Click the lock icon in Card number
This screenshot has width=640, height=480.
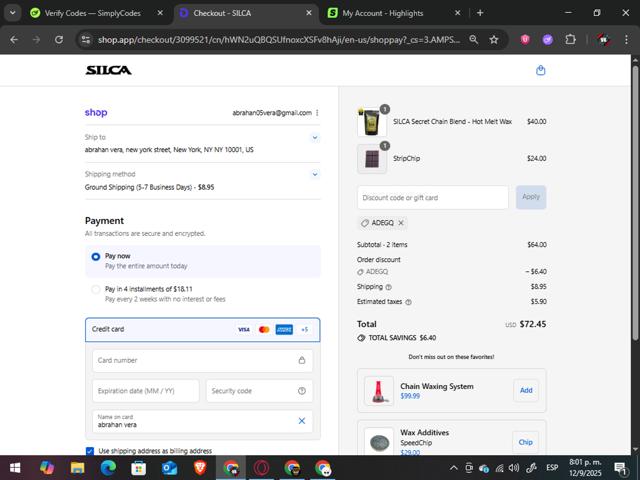(x=302, y=360)
